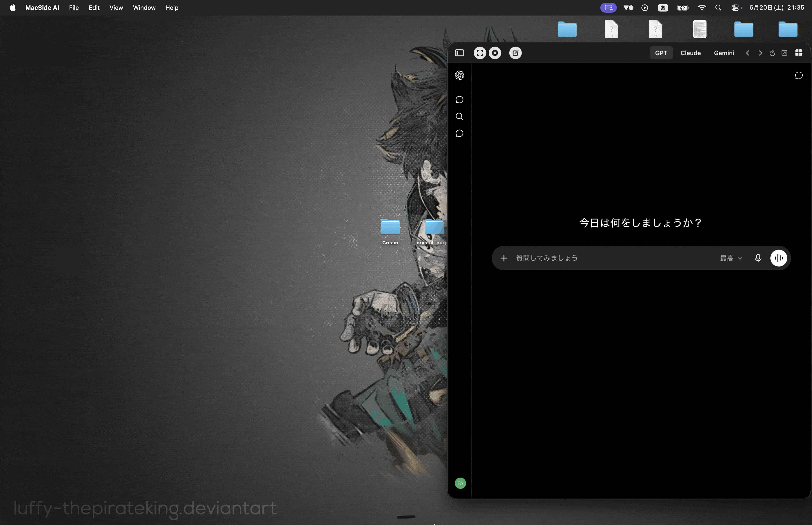Open the Apple menu
The width and height of the screenshot is (812, 525).
point(13,8)
